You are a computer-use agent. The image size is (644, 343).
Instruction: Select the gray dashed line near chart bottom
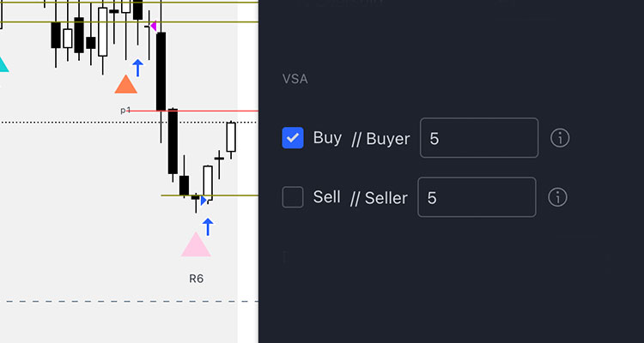point(129,302)
